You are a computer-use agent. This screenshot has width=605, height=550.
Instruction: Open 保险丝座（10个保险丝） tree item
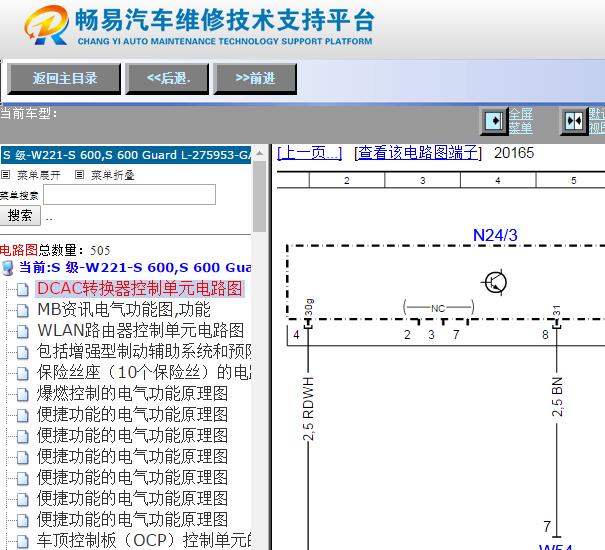tap(144, 372)
